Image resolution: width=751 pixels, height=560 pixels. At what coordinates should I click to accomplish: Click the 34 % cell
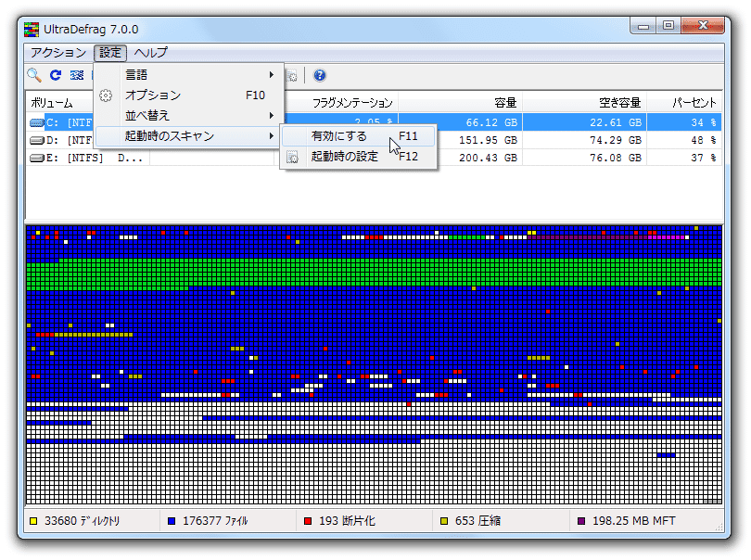click(703, 122)
